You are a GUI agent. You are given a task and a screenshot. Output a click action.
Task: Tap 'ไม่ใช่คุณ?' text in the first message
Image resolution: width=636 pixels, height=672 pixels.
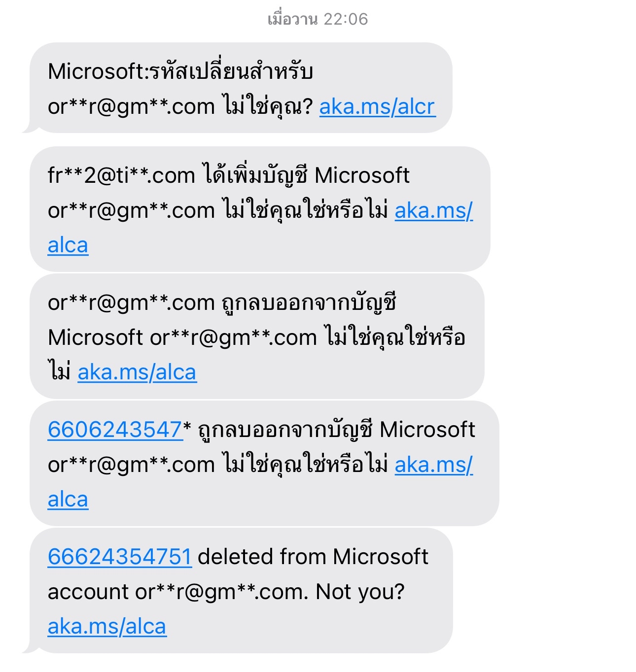[x=268, y=106]
